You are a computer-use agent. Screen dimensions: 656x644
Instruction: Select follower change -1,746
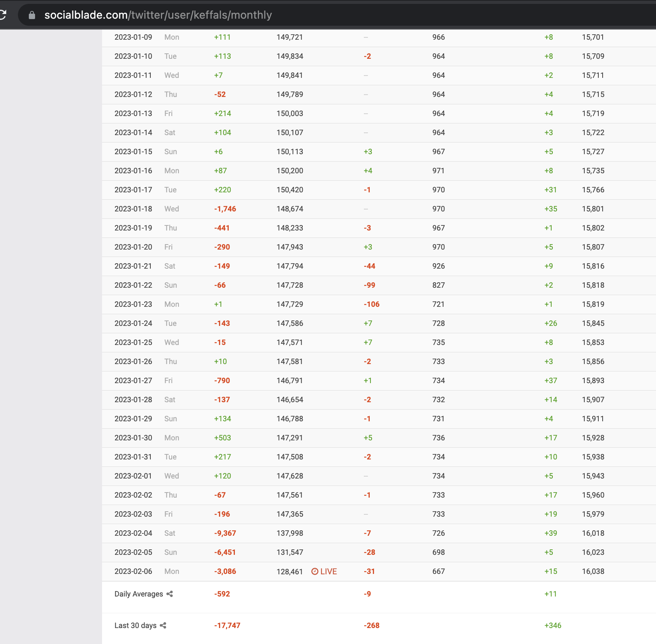point(225,209)
